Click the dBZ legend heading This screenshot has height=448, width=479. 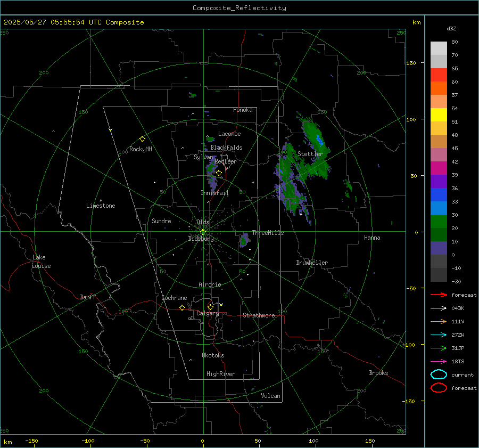[451, 28]
